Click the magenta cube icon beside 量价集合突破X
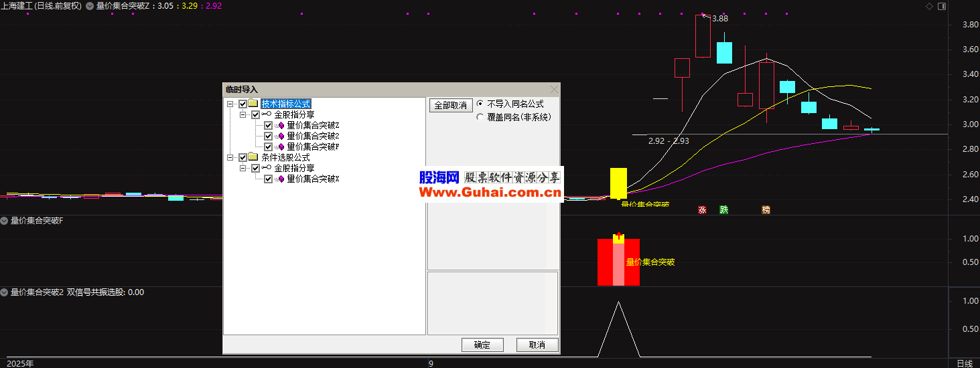This screenshot has width=980, height=368. (x=281, y=179)
